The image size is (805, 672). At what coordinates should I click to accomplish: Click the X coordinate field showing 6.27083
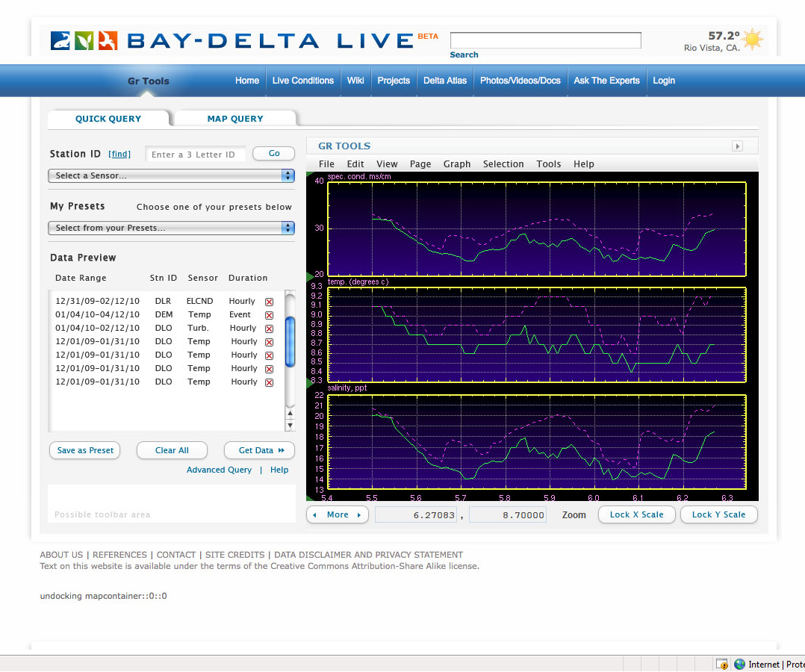click(x=417, y=515)
